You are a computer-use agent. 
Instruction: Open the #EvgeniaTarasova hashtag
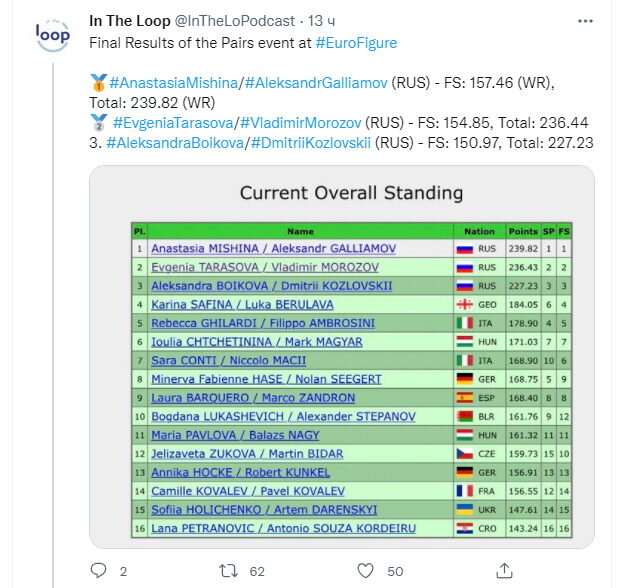[x=173, y=123]
